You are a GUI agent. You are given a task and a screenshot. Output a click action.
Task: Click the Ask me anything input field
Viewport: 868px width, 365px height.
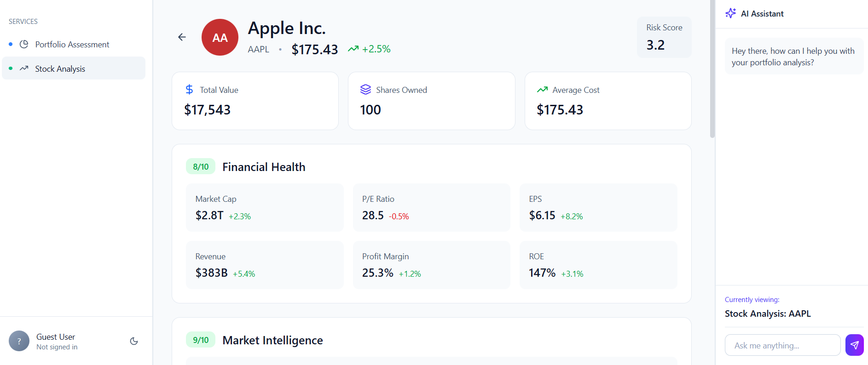[x=782, y=345]
